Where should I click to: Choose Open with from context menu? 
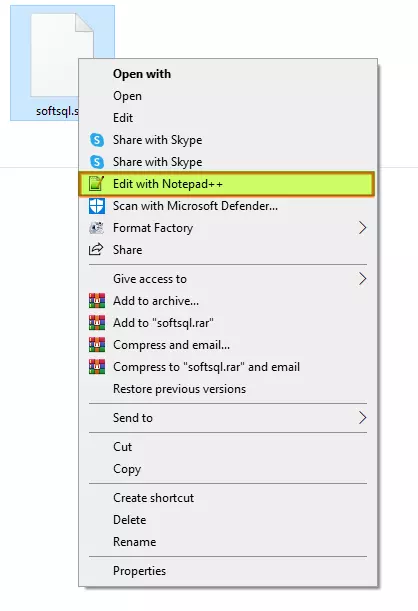(x=142, y=74)
